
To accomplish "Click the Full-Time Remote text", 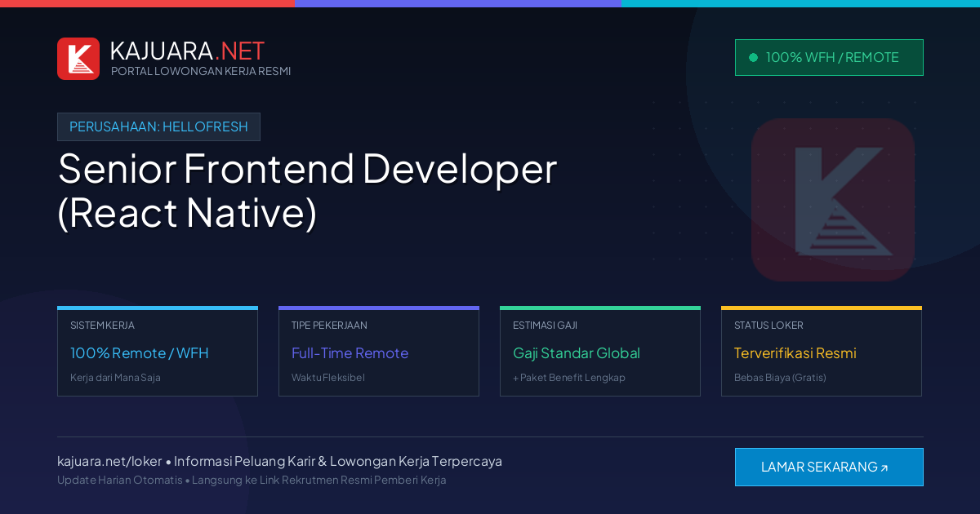I will pyautogui.click(x=350, y=353).
